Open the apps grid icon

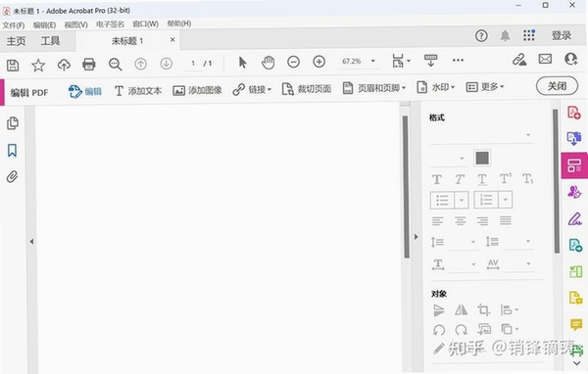529,35
